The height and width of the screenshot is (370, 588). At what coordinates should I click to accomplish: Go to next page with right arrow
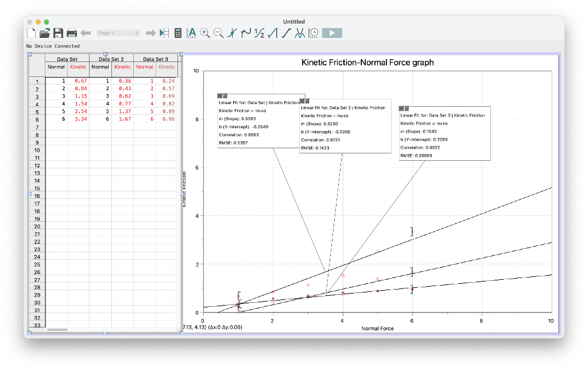(151, 33)
